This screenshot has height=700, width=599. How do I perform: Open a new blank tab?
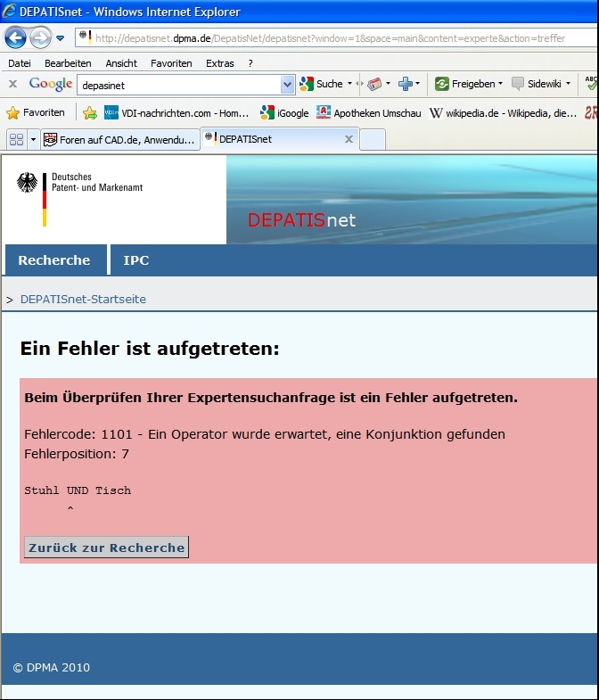[x=373, y=140]
